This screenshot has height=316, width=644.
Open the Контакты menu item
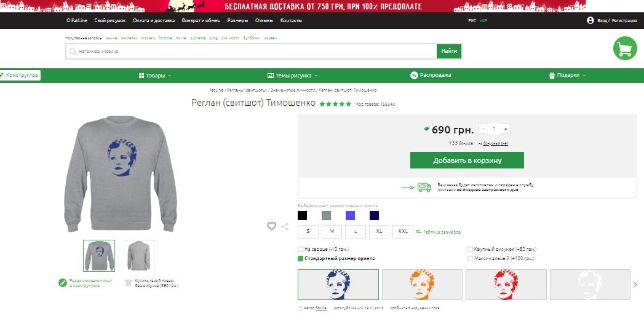(291, 20)
